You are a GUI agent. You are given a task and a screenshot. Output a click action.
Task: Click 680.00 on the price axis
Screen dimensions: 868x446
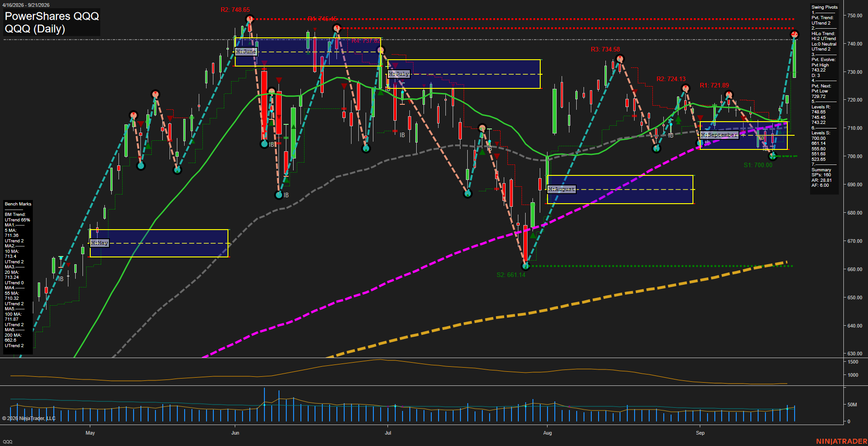click(855, 213)
